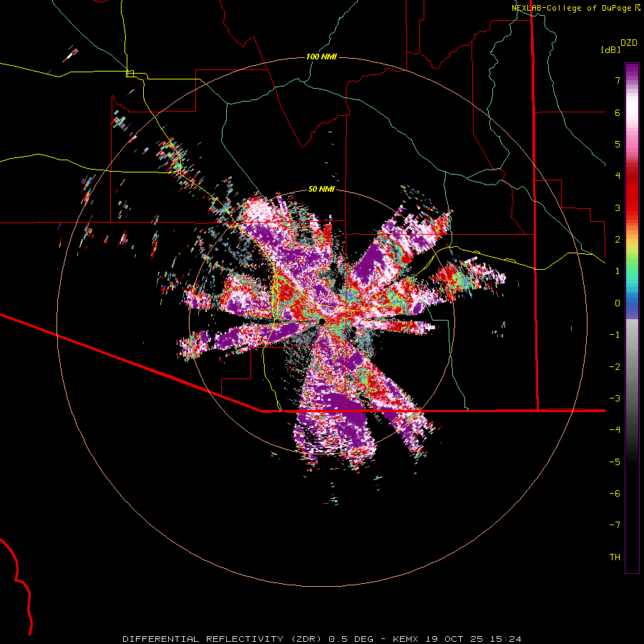
Task: Click the small yellow square highway marker
Action: tap(130, 74)
